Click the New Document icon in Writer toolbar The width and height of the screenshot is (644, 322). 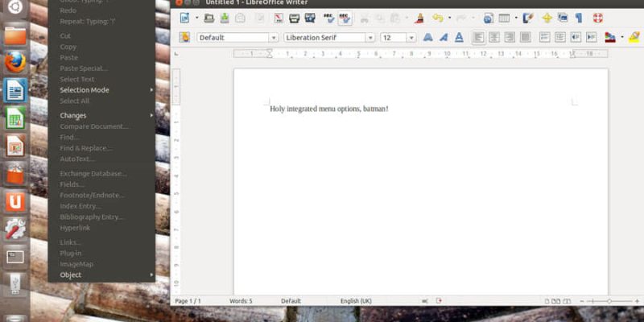[185, 18]
